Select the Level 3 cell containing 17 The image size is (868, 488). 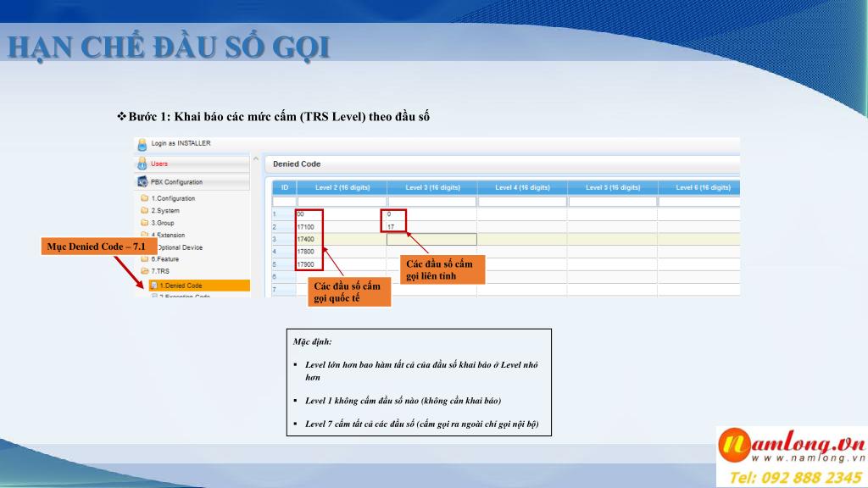431,227
